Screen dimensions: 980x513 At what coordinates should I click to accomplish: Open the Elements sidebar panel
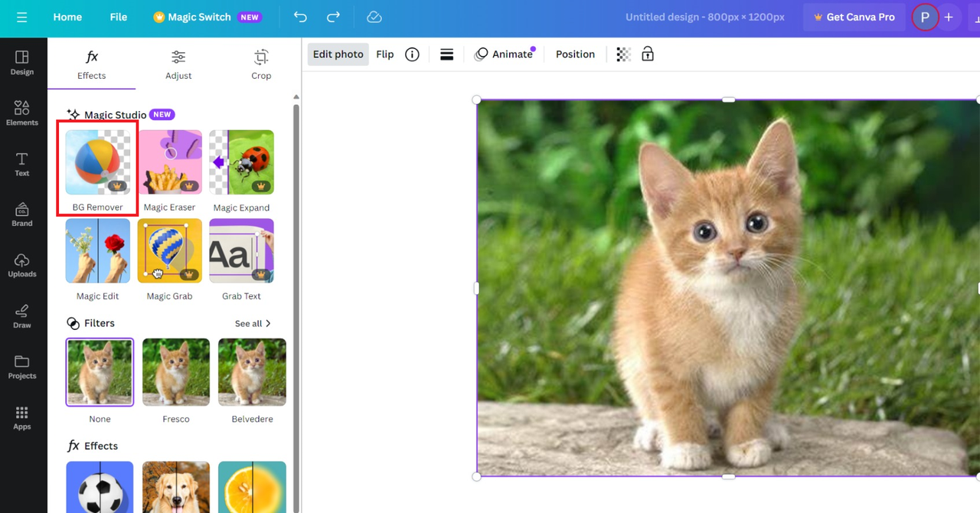coord(22,113)
